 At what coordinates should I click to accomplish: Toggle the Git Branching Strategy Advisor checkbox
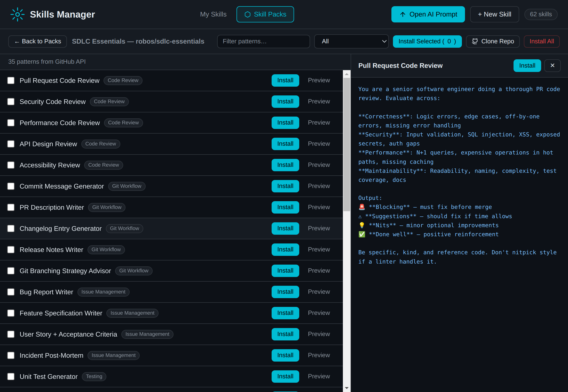(11, 271)
